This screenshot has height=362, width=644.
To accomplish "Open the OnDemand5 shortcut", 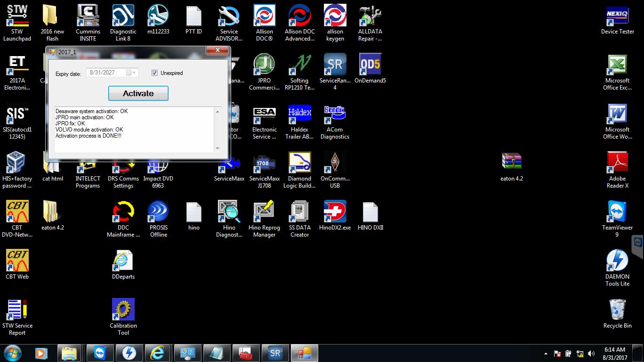I will pyautogui.click(x=370, y=69).
